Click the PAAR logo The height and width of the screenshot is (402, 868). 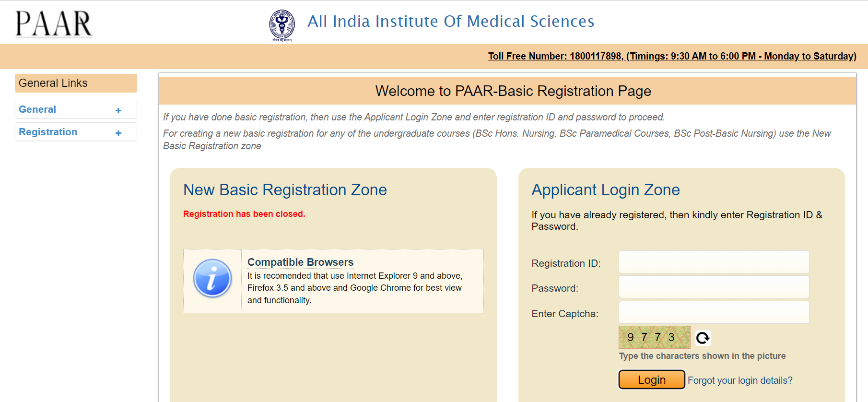54,24
